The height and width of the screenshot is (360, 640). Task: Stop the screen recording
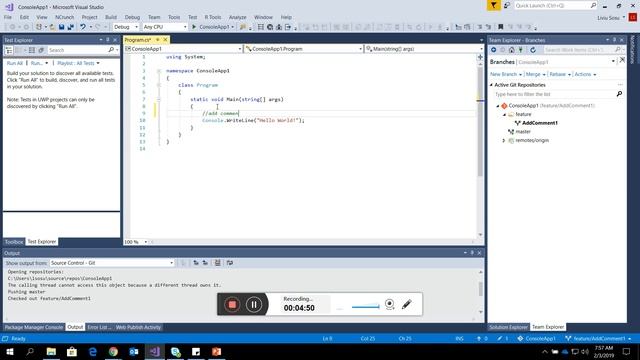point(232,304)
